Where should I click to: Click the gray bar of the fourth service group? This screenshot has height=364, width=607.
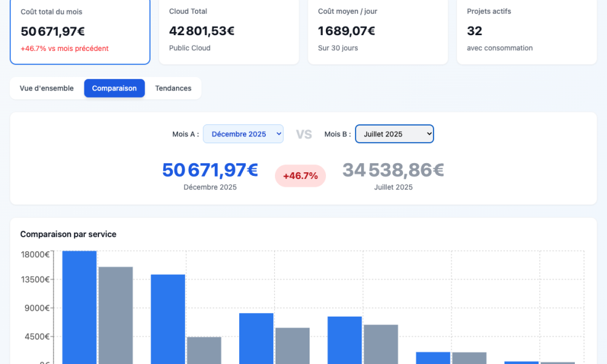(381, 343)
